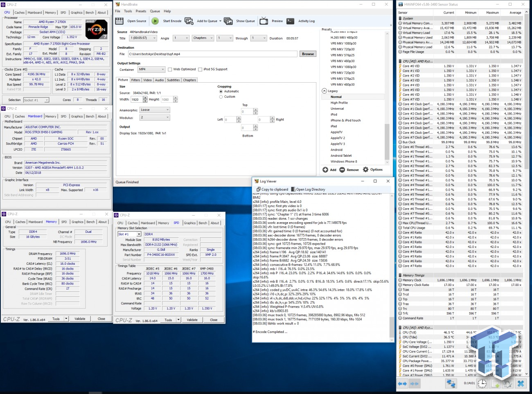Select the H.265 MKV 480p30 preset

click(344, 38)
